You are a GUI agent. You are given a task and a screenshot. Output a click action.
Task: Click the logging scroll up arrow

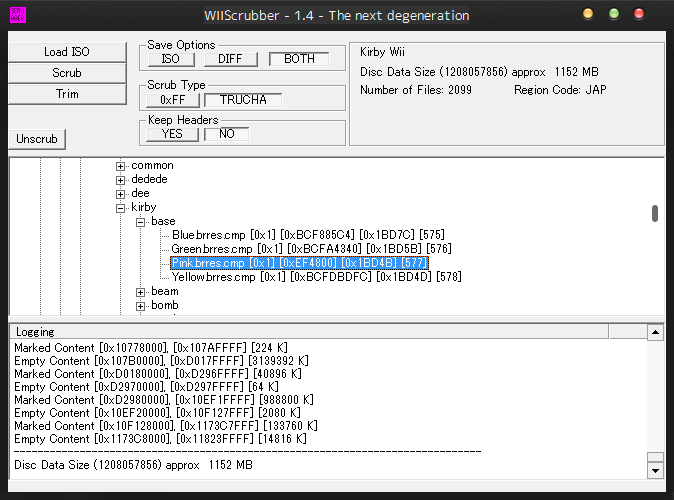(655, 332)
